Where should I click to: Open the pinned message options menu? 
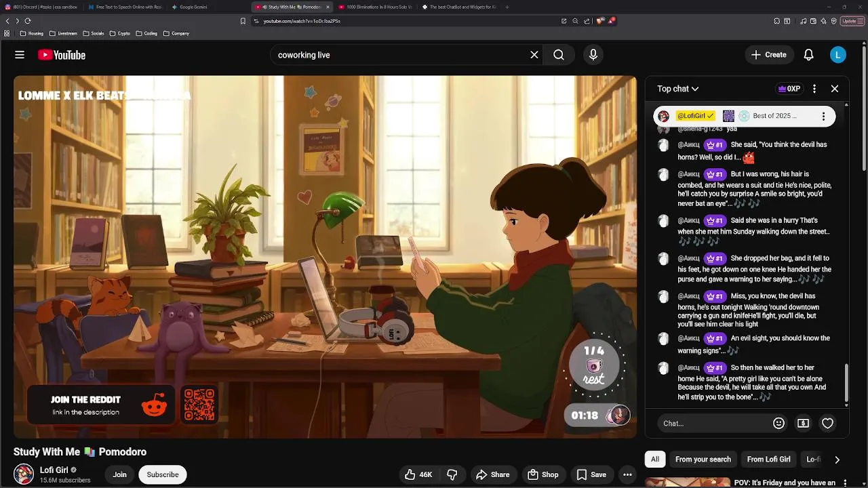coord(823,116)
